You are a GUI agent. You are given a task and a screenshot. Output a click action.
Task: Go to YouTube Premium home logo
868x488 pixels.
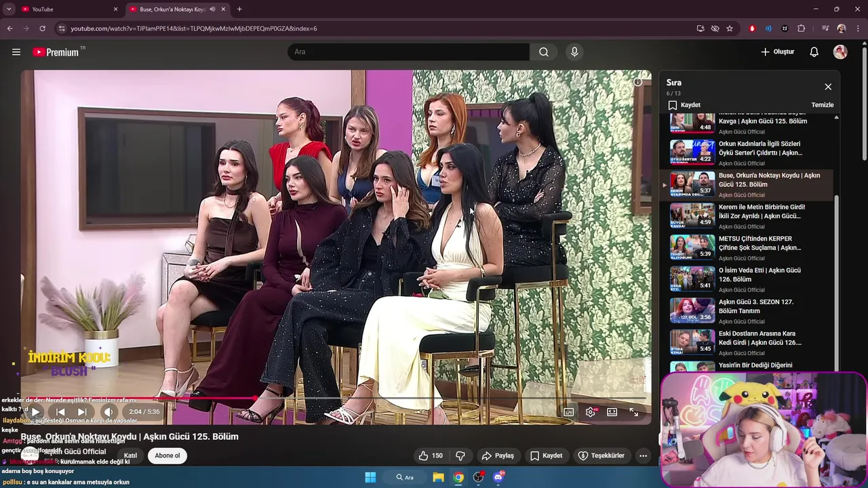[x=56, y=52]
